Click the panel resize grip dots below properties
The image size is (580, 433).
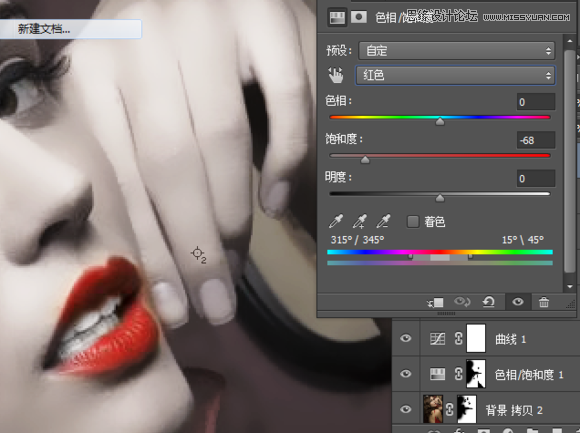click(x=446, y=314)
